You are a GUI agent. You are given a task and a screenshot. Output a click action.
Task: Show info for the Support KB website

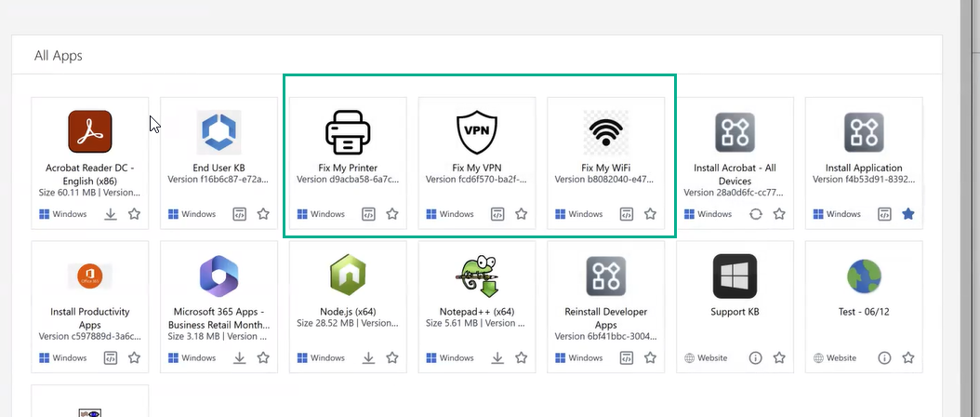[756, 358]
